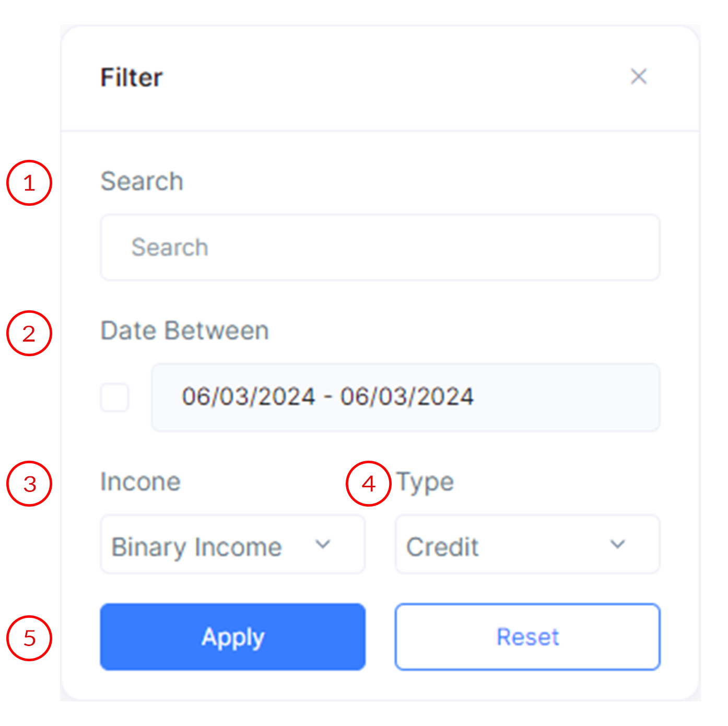The image size is (728, 726).
Task: Click the Type label above Credit
Action: point(425,482)
